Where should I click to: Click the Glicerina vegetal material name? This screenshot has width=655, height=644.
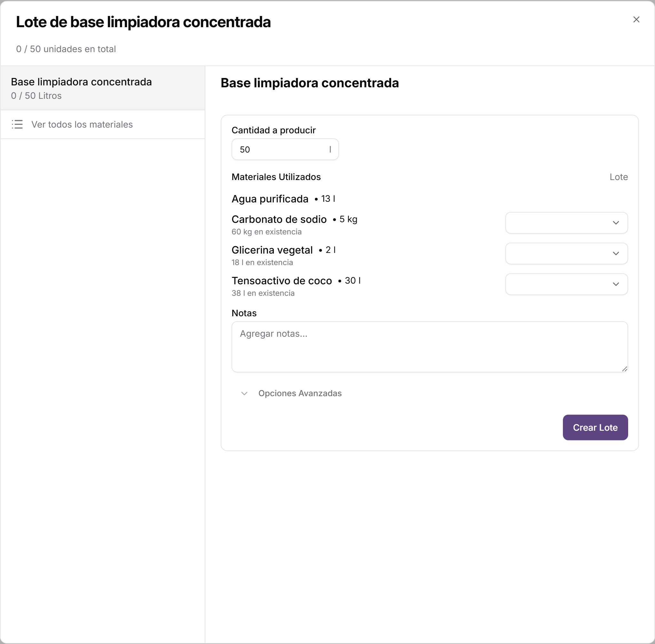(272, 250)
